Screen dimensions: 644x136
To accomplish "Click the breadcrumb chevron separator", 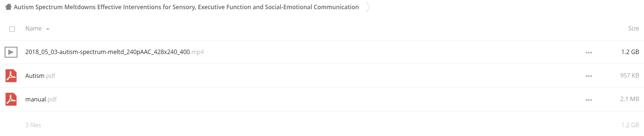I will point(368,7).
